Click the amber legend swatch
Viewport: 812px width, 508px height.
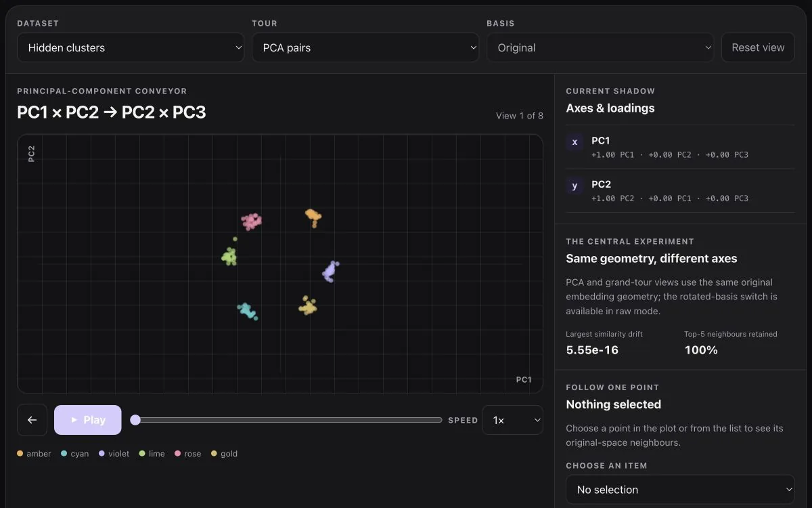click(20, 454)
